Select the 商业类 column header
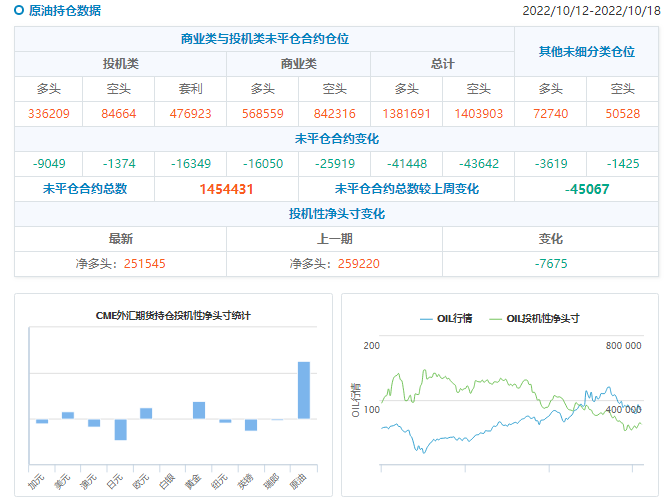Viewport: 670px width, 499px height. click(x=298, y=63)
